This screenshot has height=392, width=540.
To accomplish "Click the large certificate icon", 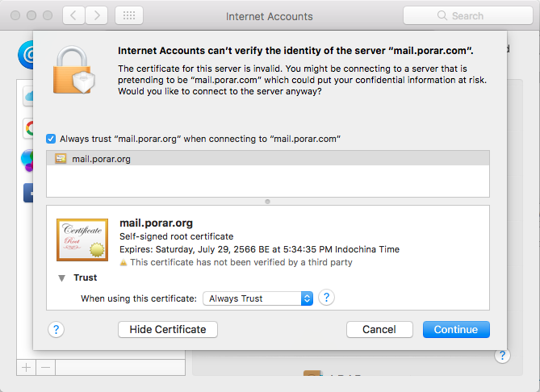I will 82,240.
